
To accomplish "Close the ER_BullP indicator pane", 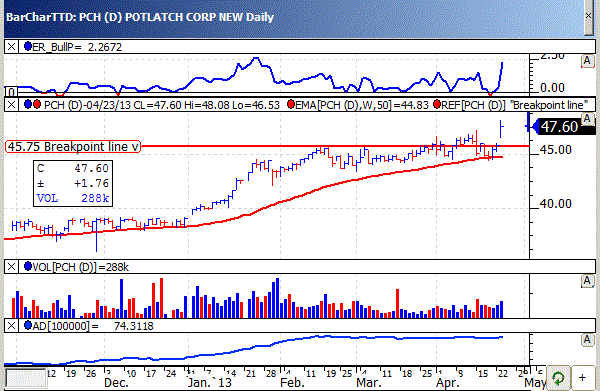I will 11,47.
